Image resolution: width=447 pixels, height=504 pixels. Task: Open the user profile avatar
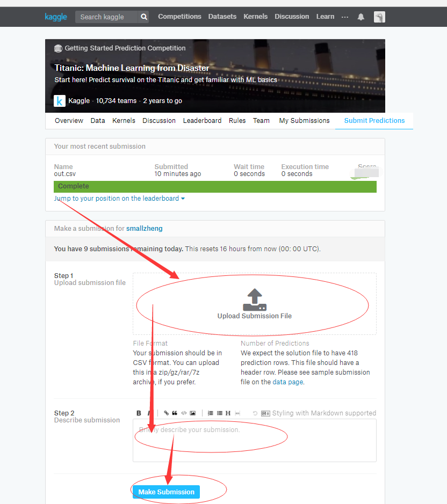[379, 17]
